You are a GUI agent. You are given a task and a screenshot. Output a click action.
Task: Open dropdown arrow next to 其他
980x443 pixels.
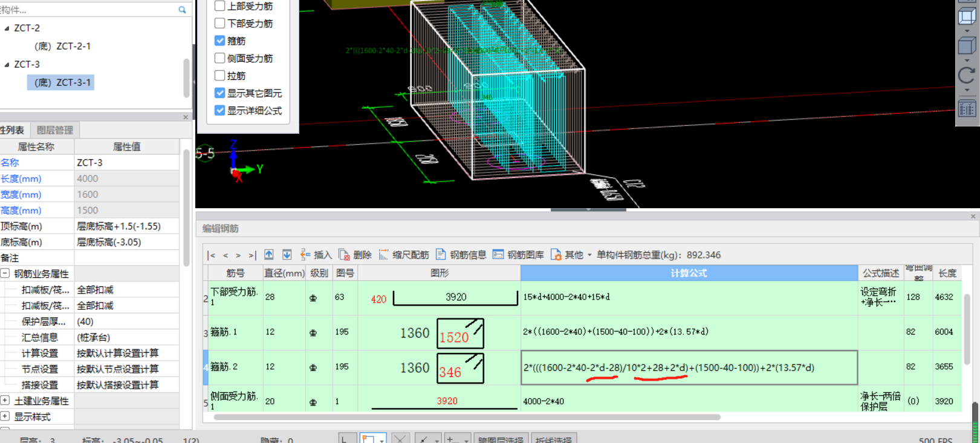589,255
